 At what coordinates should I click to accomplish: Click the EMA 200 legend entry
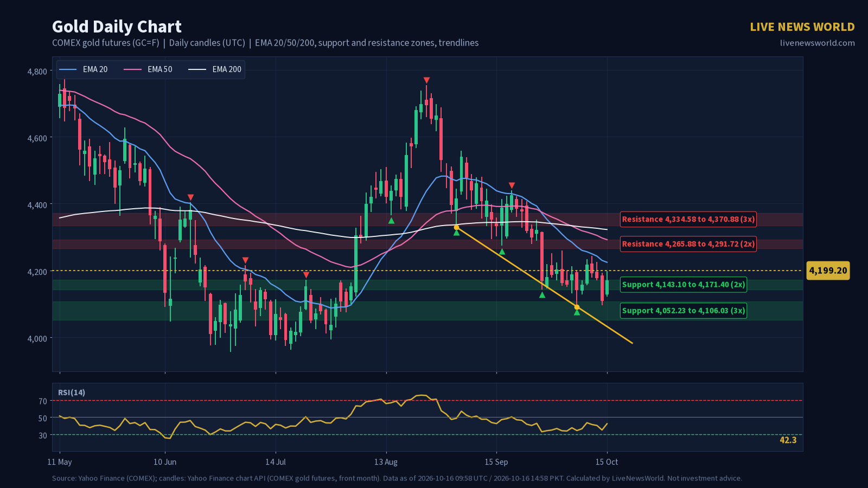pyautogui.click(x=215, y=69)
